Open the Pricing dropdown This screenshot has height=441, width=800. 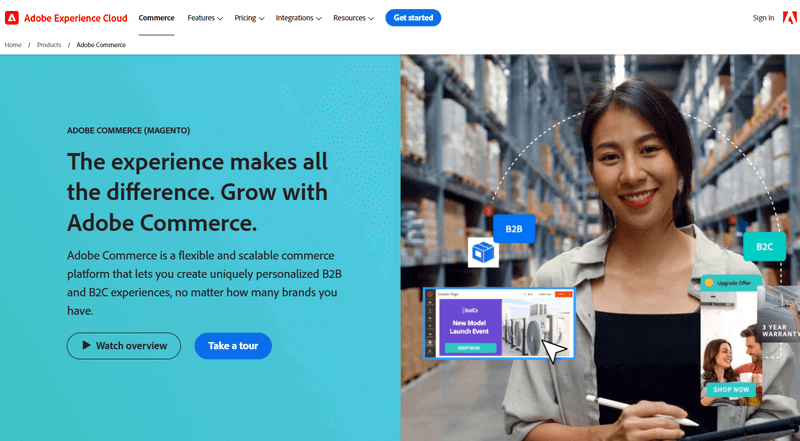point(249,18)
